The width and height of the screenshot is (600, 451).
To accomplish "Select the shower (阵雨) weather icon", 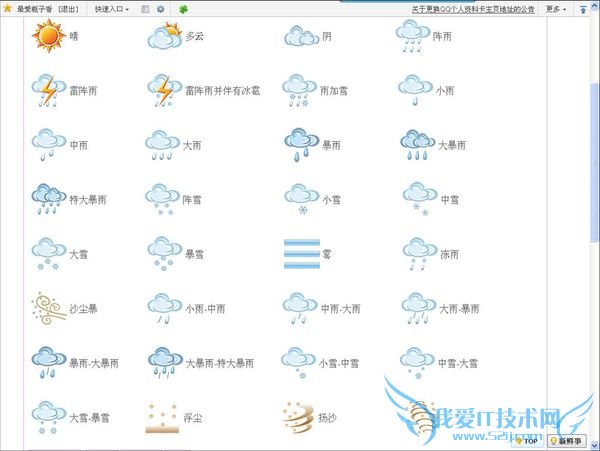I will (413, 36).
